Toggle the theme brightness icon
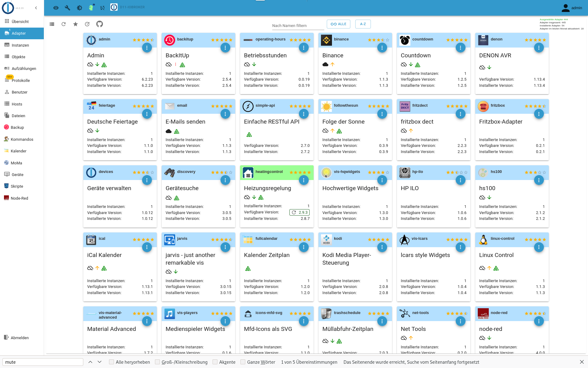 (x=79, y=8)
